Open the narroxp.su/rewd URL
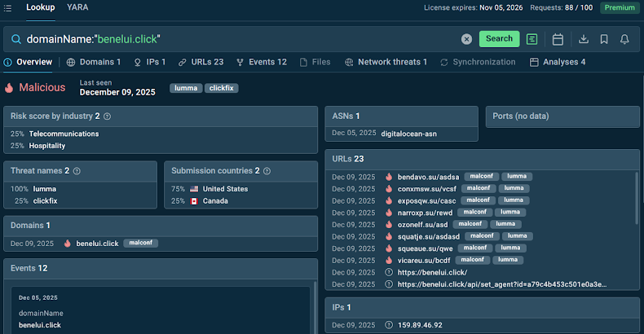Screen dimensions: 644x334 coord(425,213)
